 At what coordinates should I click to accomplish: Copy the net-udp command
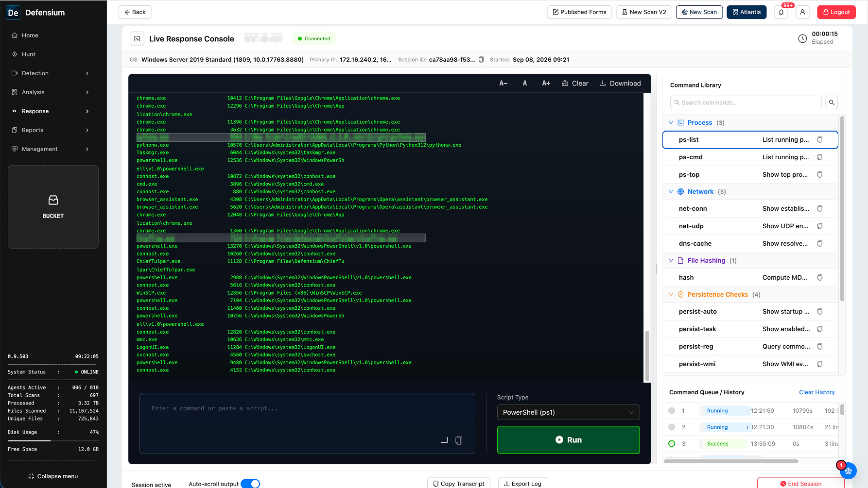820,226
